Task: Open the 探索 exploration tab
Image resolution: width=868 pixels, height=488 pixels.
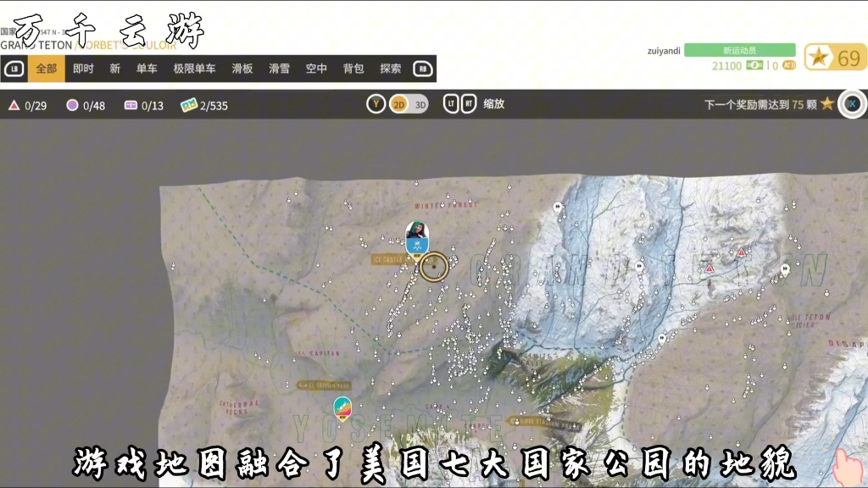Action: [390, 69]
